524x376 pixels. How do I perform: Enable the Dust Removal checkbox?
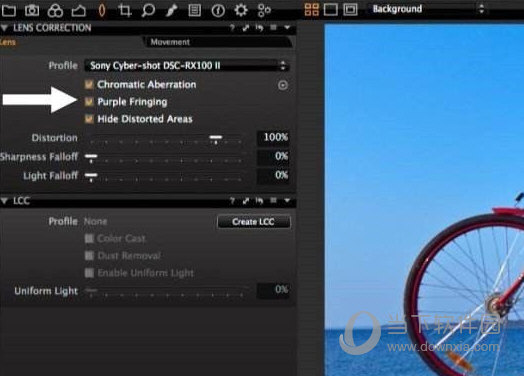pyautogui.click(x=89, y=256)
